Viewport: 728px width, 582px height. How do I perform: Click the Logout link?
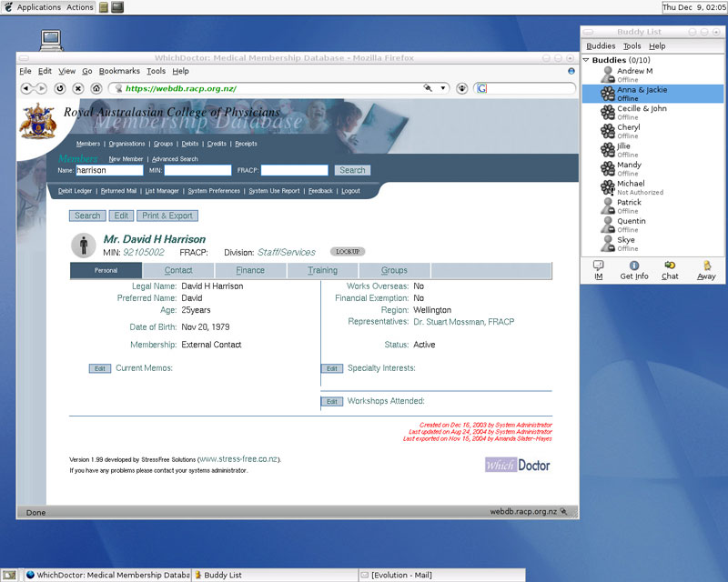pyautogui.click(x=350, y=191)
